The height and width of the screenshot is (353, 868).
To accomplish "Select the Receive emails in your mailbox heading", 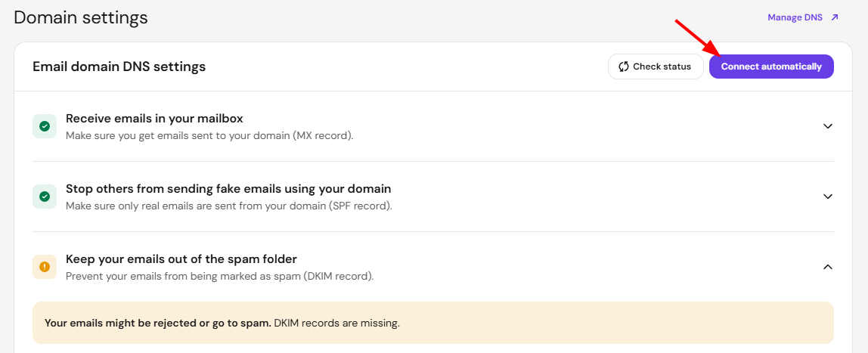I will (x=154, y=119).
